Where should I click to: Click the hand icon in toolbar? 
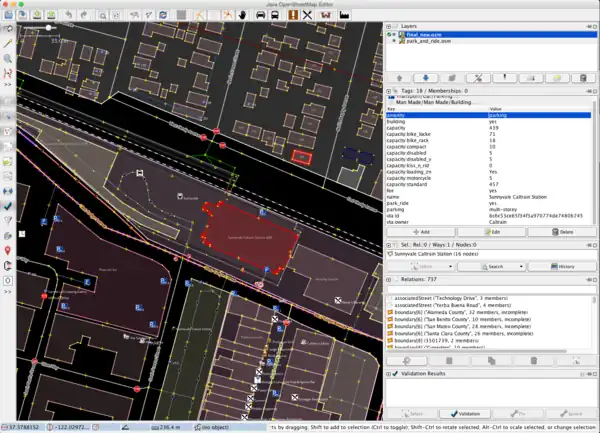coord(242,15)
